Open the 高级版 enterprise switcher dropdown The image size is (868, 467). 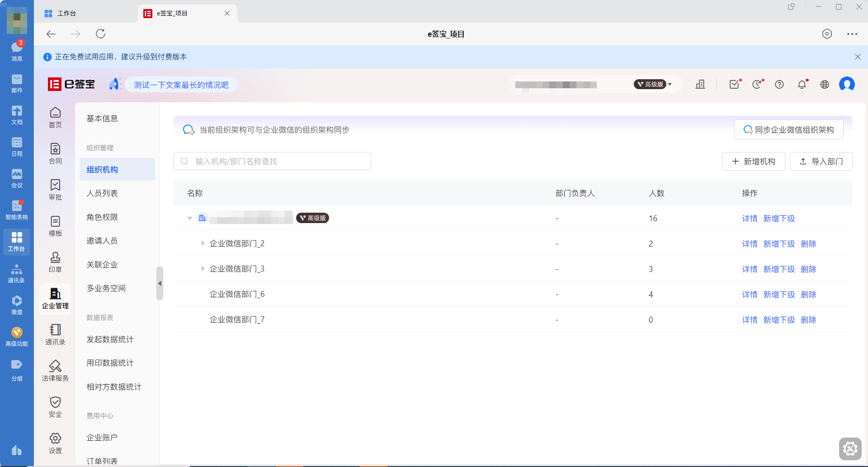(x=653, y=84)
